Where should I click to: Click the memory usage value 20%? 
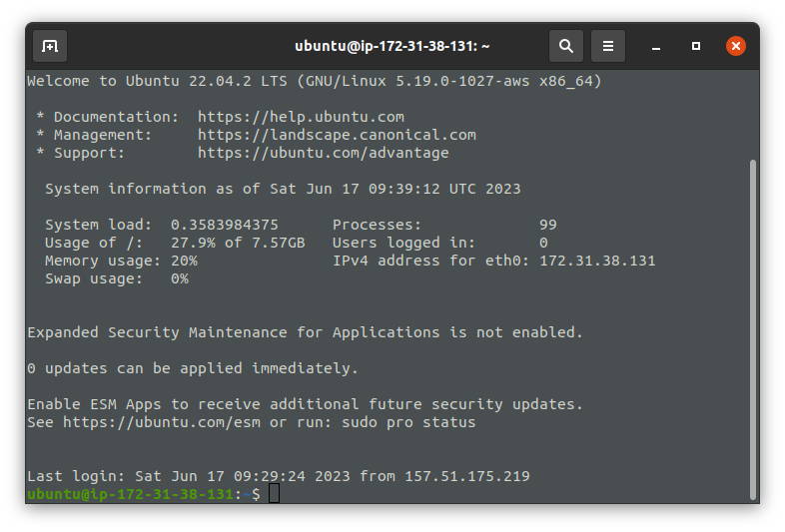pos(184,262)
